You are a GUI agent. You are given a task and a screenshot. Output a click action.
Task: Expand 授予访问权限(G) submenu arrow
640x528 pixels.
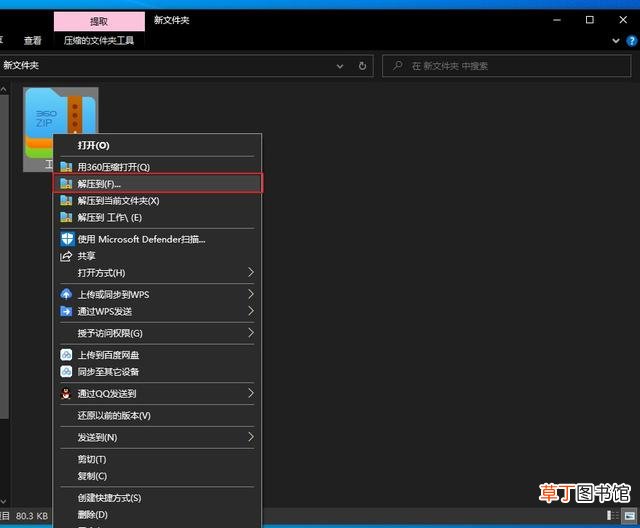point(251,333)
